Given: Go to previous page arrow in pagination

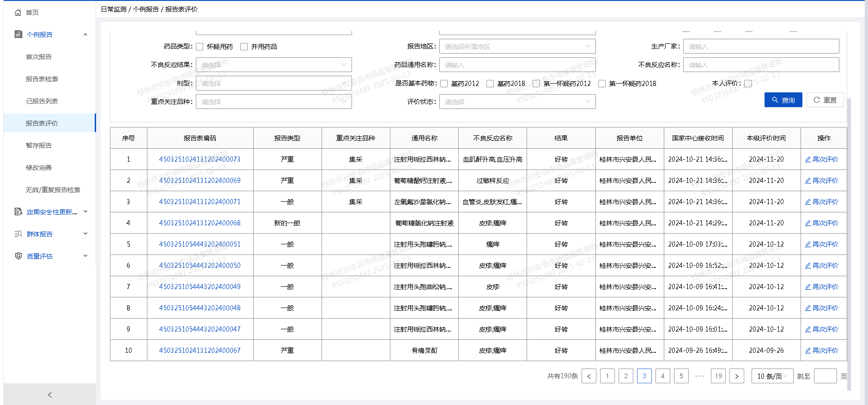Looking at the screenshot, I should (x=589, y=376).
